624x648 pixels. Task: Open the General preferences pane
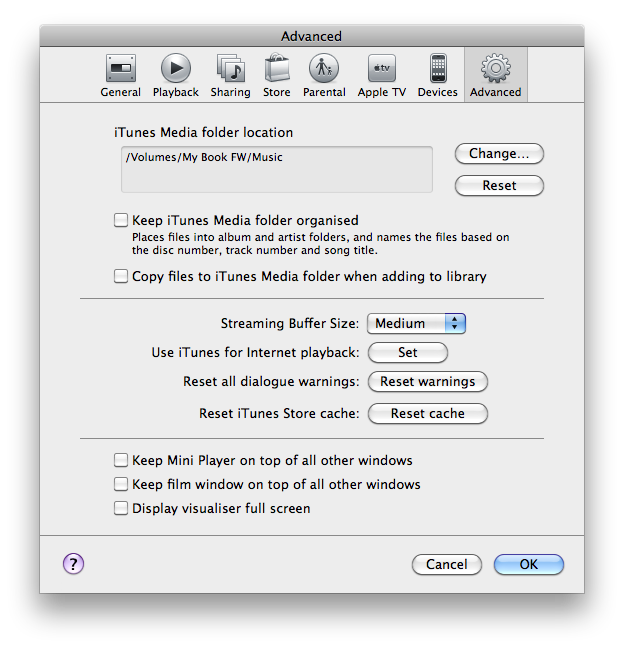tap(120, 75)
